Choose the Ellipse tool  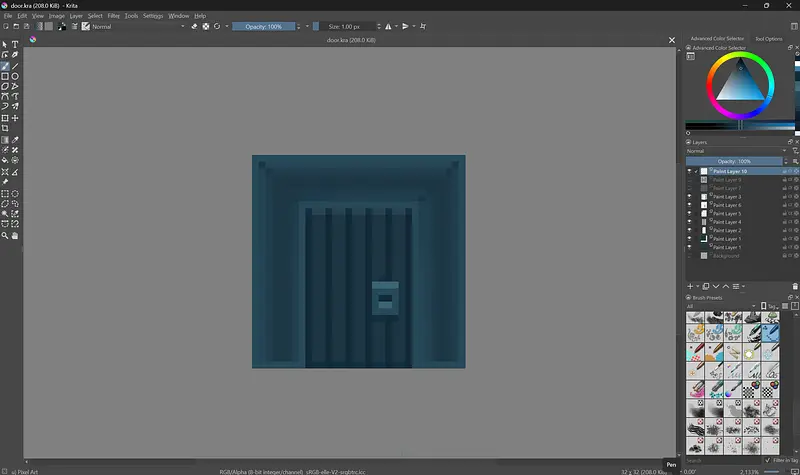tap(15, 76)
